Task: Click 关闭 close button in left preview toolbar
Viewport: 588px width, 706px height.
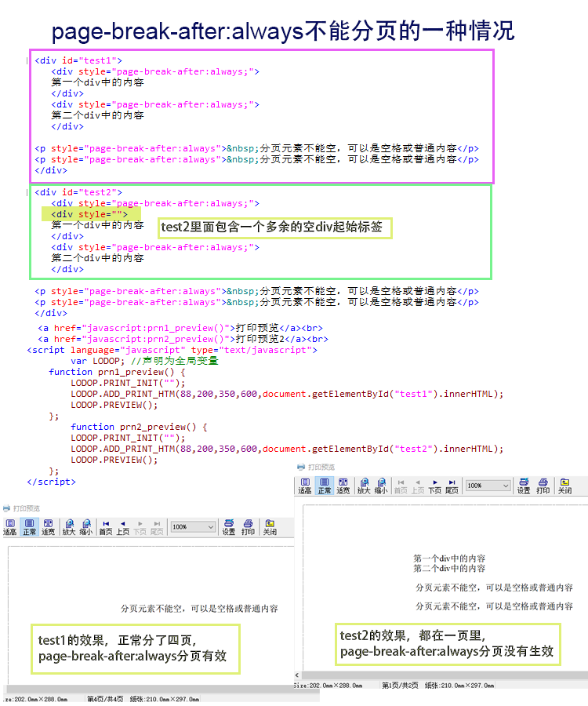Action: (270, 526)
